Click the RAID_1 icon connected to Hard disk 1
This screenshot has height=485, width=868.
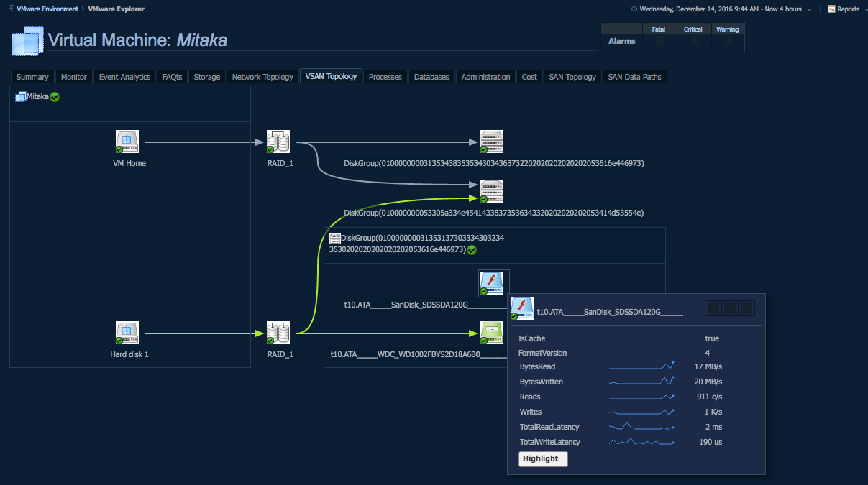[278, 333]
